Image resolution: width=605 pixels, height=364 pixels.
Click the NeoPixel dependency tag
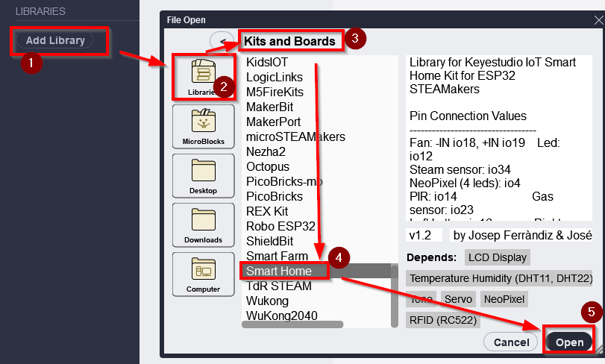(505, 299)
